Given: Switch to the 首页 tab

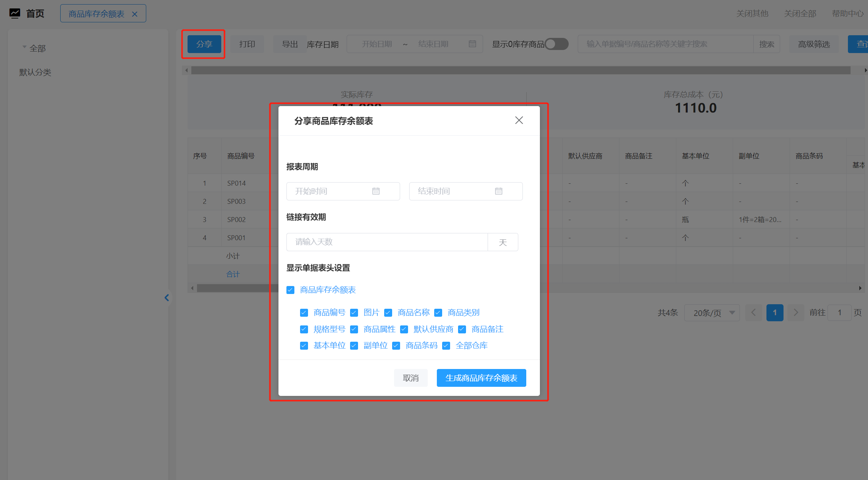Looking at the screenshot, I should point(35,14).
